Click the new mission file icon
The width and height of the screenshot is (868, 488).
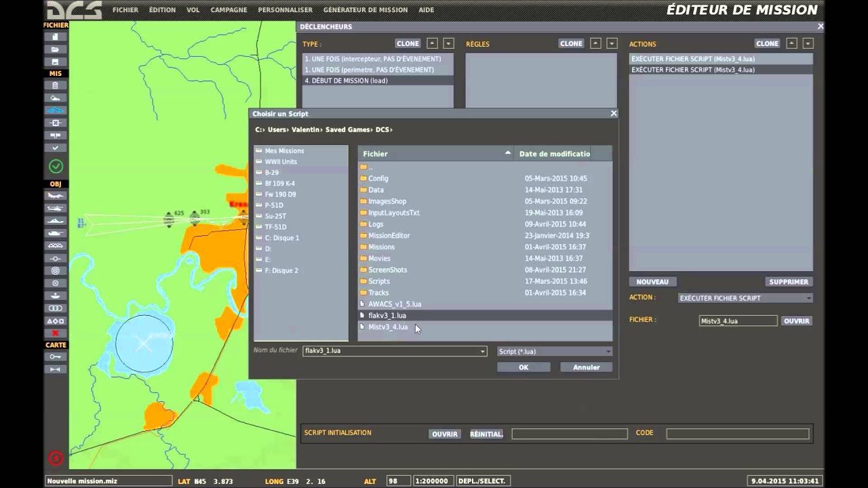(x=56, y=37)
